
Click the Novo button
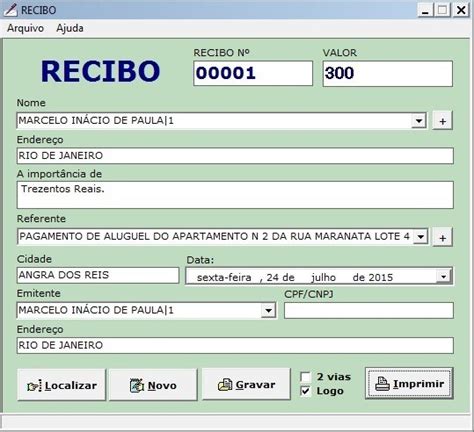[153, 385]
